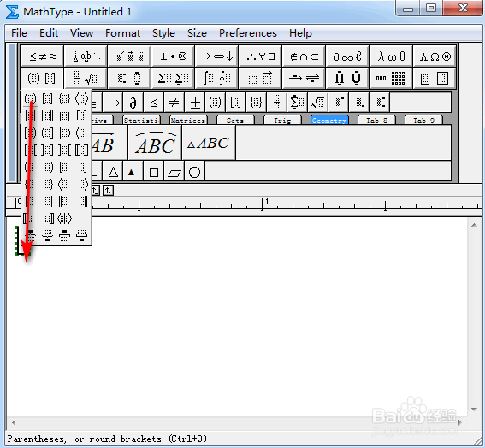Insert parentheses template from dropdown

pos(30,99)
